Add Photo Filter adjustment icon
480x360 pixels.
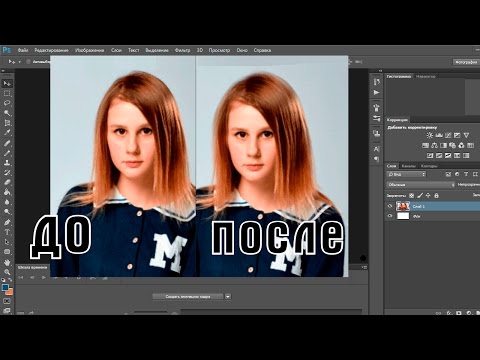(452, 145)
